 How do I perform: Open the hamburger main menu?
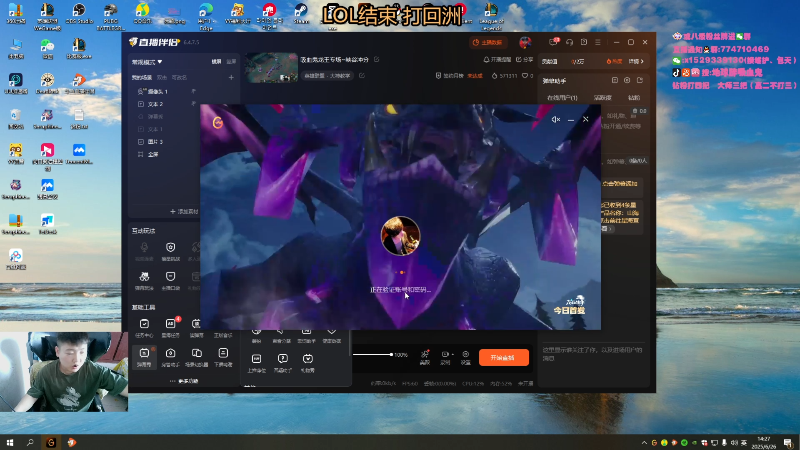pyautogui.click(x=598, y=42)
